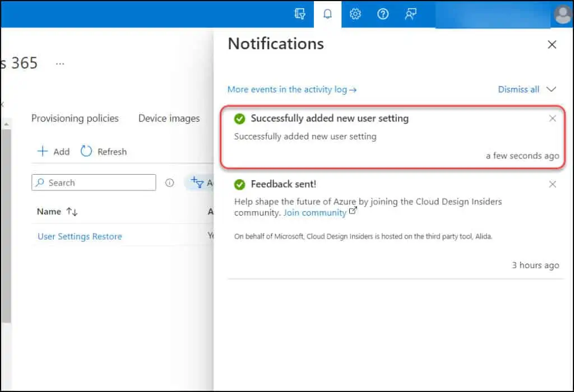This screenshot has height=392, width=574.
Task: Click the 'a few seconds ago' timestamp
Action: click(x=522, y=156)
